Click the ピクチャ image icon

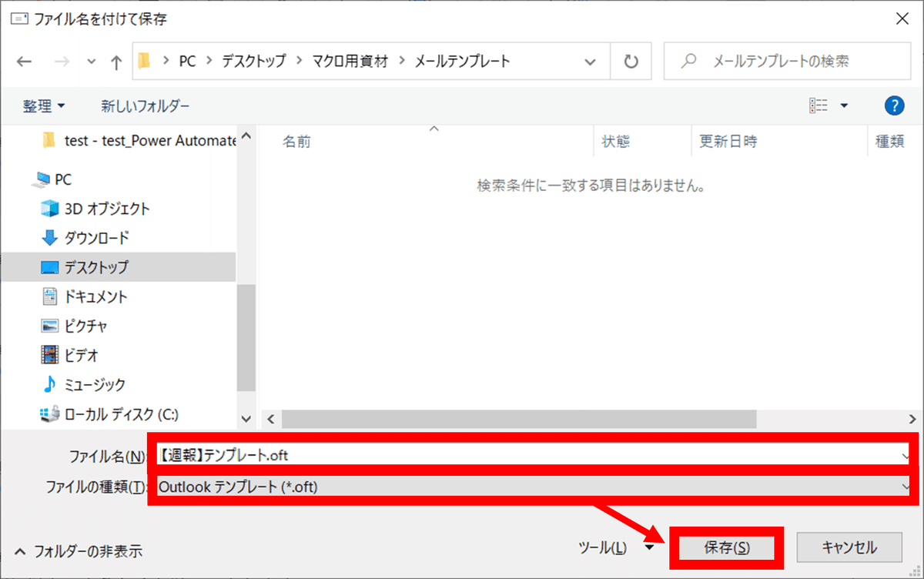click(49, 326)
